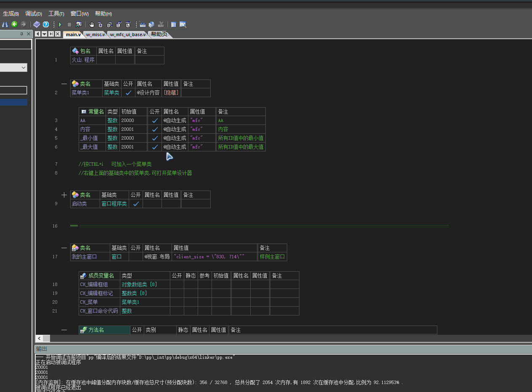Viewport: 532px width, 392px height.
Task: Open the 调试(D) menu
Action: click(34, 14)
